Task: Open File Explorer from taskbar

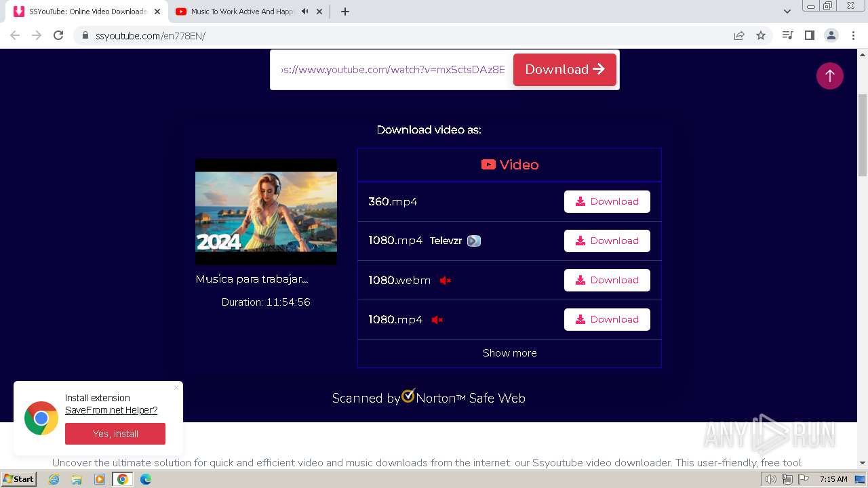Action: coord(77,479)
